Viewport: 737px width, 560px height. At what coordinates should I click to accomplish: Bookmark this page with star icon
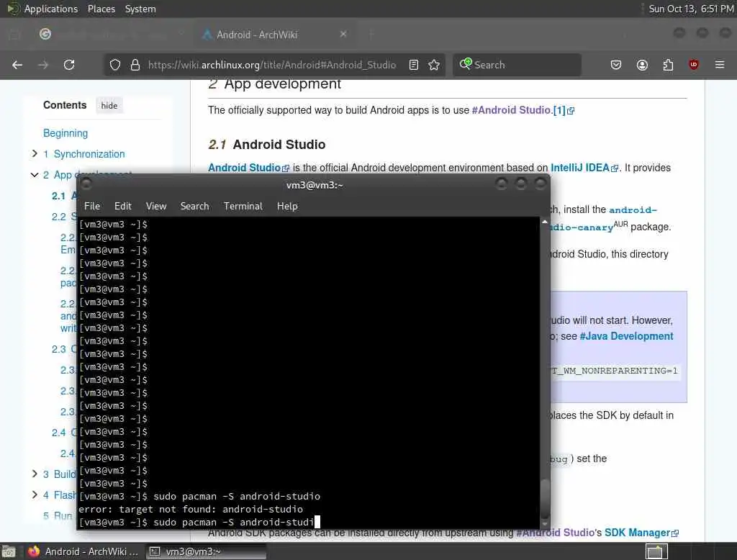click(x=434, y=65)
